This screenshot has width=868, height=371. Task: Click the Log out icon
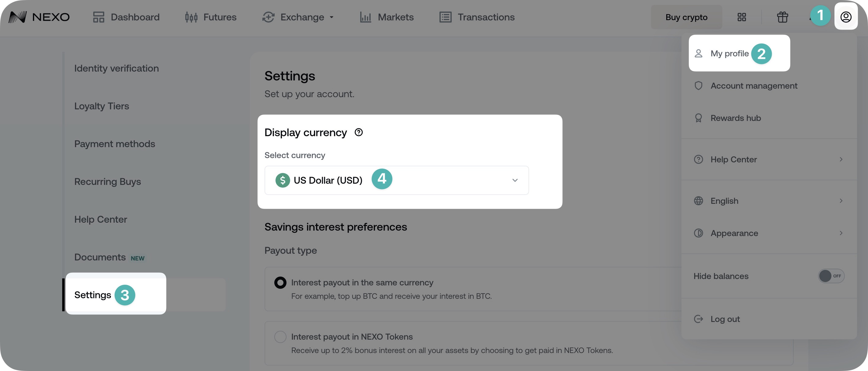[x=699, y=319]
